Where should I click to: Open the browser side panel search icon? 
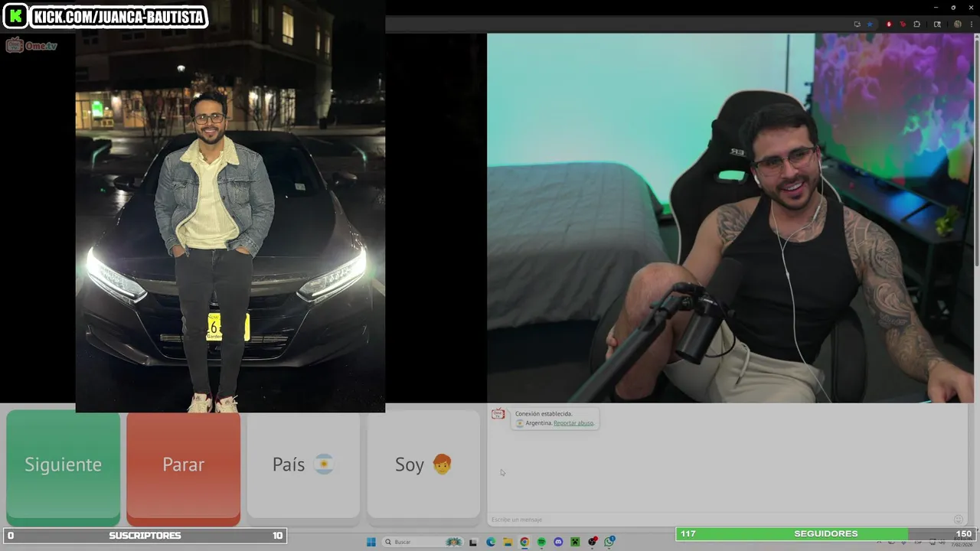coord(937,24)
